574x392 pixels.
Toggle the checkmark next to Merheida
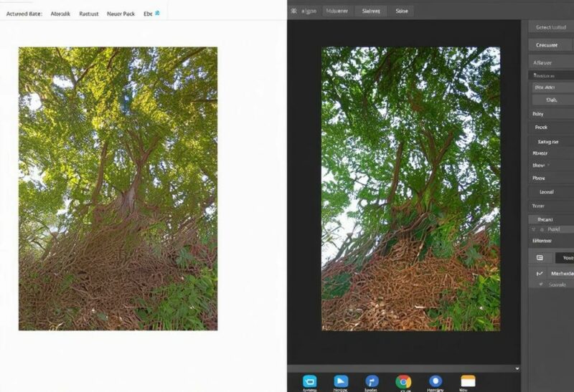[x=539, y=274]
